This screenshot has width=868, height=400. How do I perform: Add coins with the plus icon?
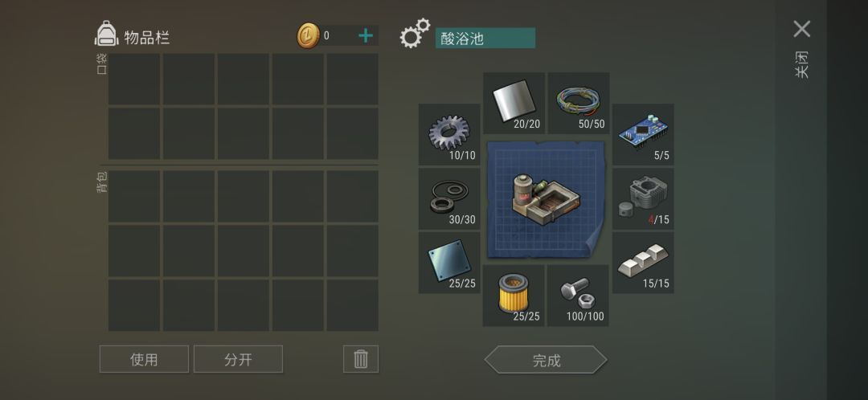[x=366, y=36]
